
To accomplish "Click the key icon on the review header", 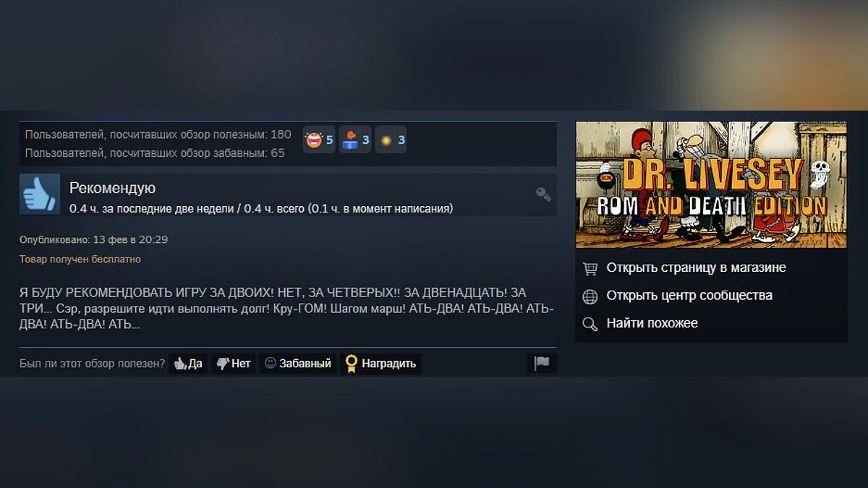I will point(543,194).
